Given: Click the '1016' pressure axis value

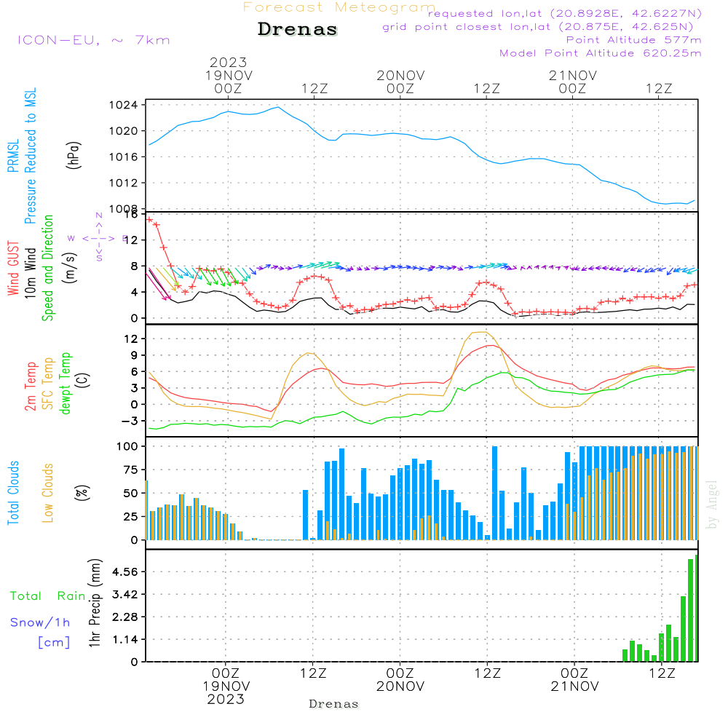Looking at the screenshot, I should pyautogui.click(x=123, y=157).
